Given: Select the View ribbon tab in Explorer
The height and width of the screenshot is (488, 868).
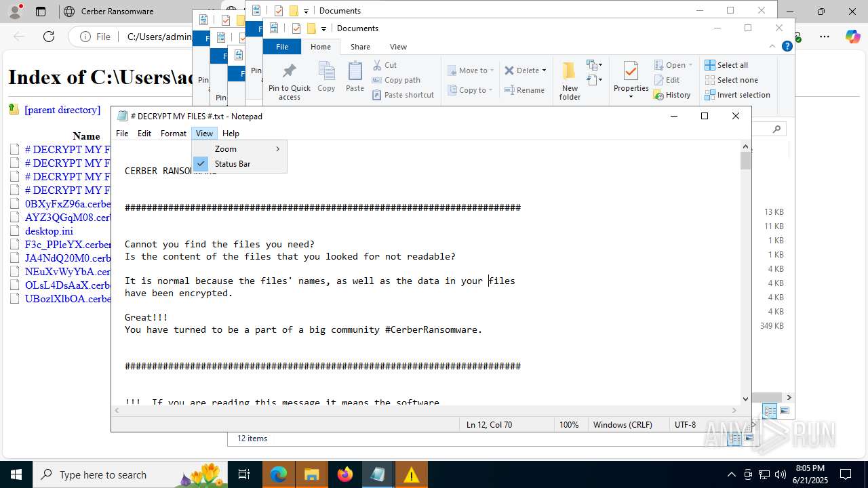Looking at the screenshot, I should click(x=398, y=47).
